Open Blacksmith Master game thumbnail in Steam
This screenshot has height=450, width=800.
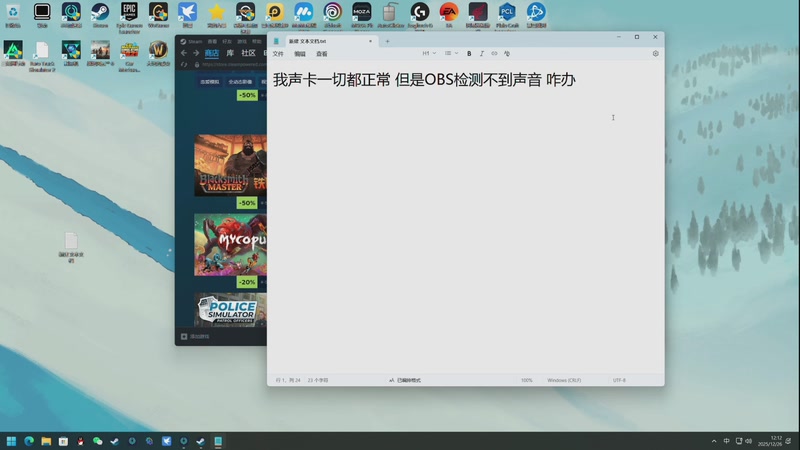coord(230,165)
